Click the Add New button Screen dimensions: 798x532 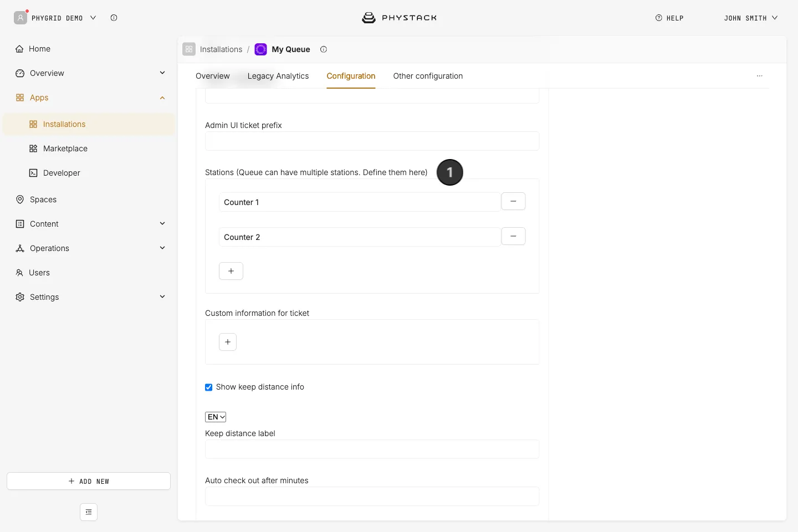pyautogui.click(x=89, y=481)
